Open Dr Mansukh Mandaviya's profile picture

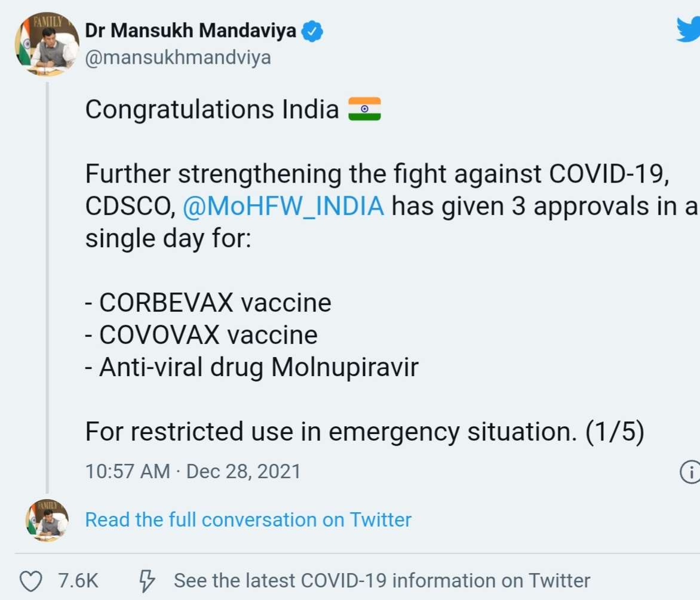point(45,43)
